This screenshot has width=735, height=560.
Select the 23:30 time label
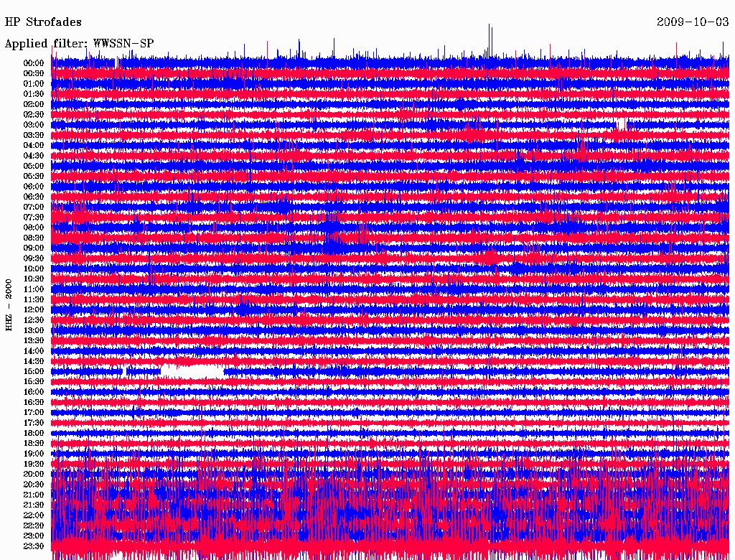click(34, 546)
